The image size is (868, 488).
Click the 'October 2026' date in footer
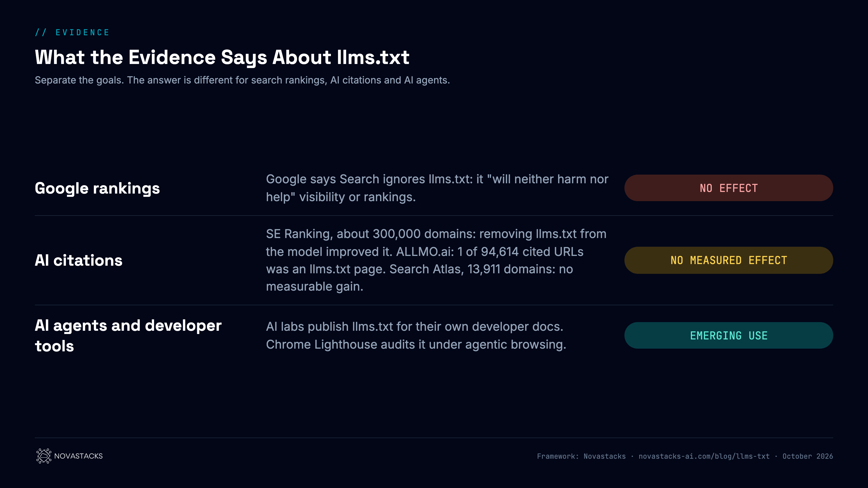coord(808,456)
